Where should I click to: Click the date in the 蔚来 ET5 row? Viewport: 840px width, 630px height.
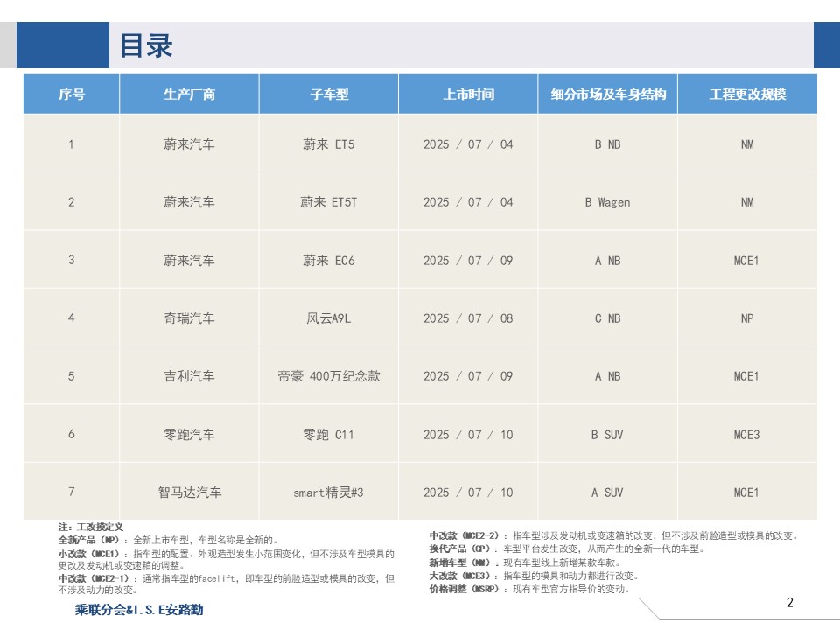pyautogui.click(x=468, y=144)
